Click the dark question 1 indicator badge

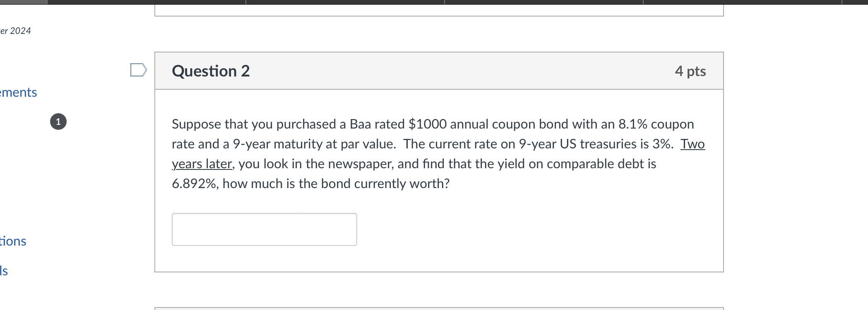[x=58, y=121]
